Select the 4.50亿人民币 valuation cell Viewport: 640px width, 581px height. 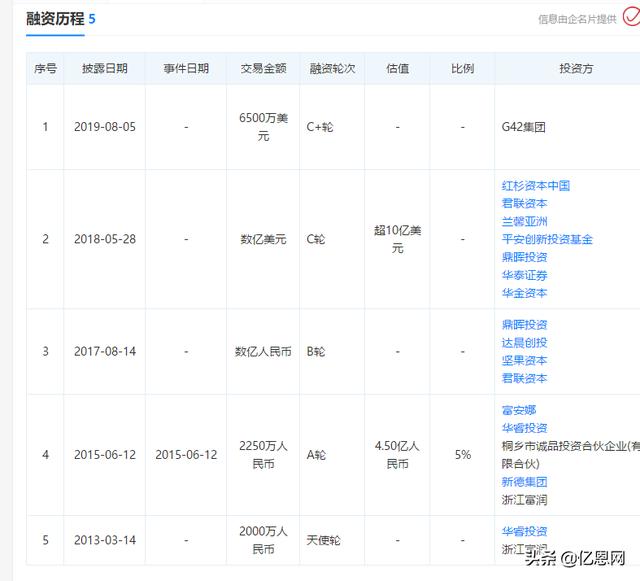398,455
